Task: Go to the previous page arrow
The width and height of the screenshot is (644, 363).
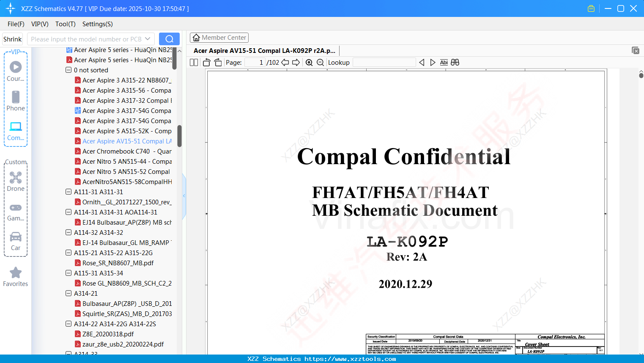Action: click(x=285, y=63)
